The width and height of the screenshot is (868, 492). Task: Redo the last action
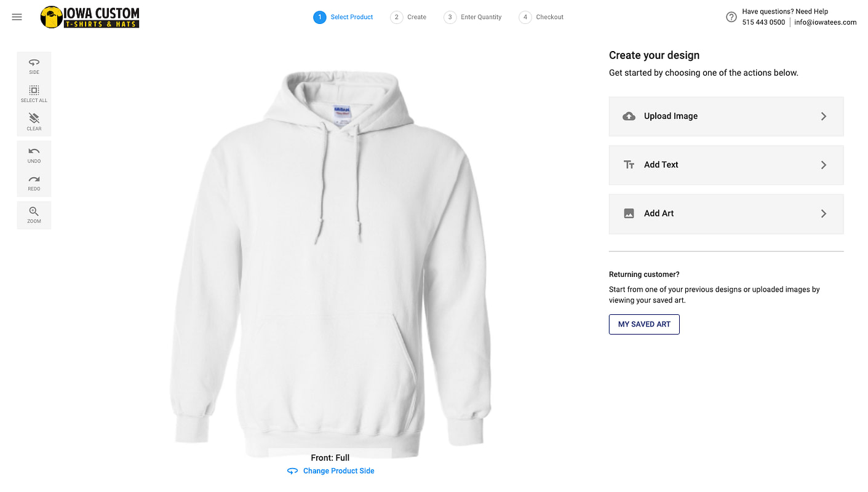[x=34, y=183]
